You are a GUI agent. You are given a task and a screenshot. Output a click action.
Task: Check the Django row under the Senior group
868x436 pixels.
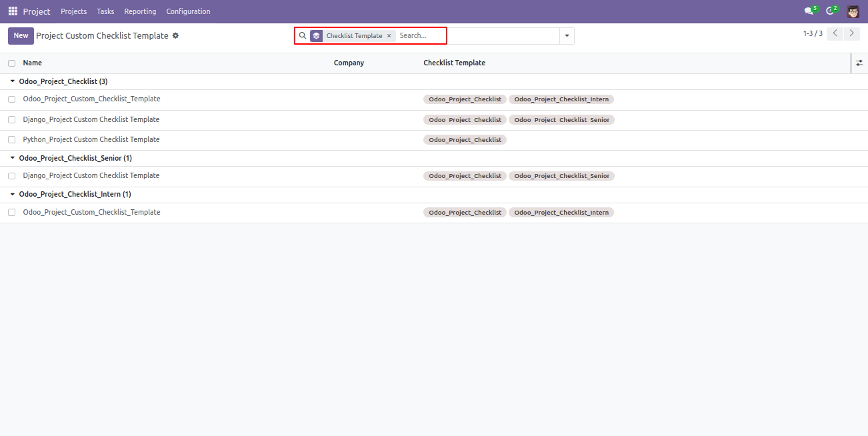(x=11, y=176)
